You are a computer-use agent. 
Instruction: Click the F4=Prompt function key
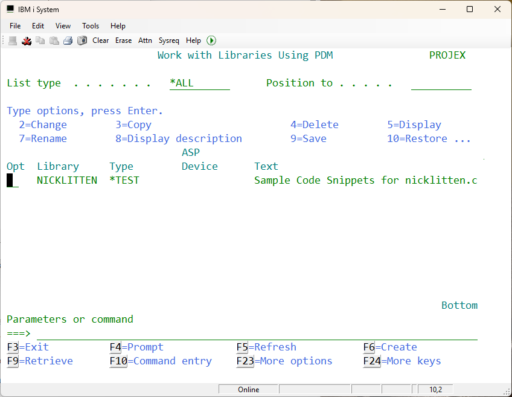137,347
